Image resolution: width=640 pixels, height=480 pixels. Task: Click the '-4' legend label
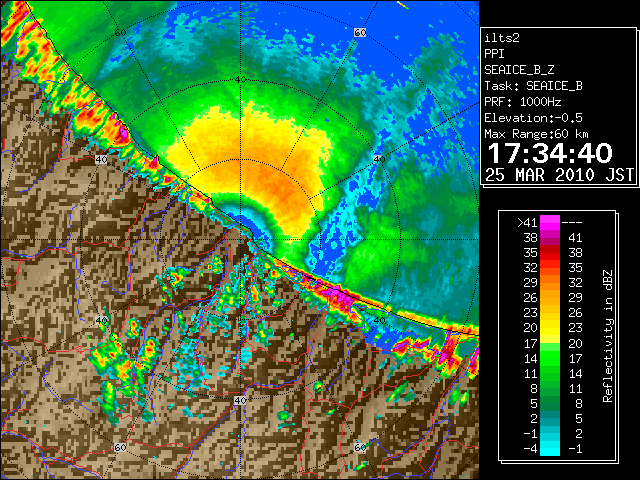pyautogui.click(x=530, y=449)
